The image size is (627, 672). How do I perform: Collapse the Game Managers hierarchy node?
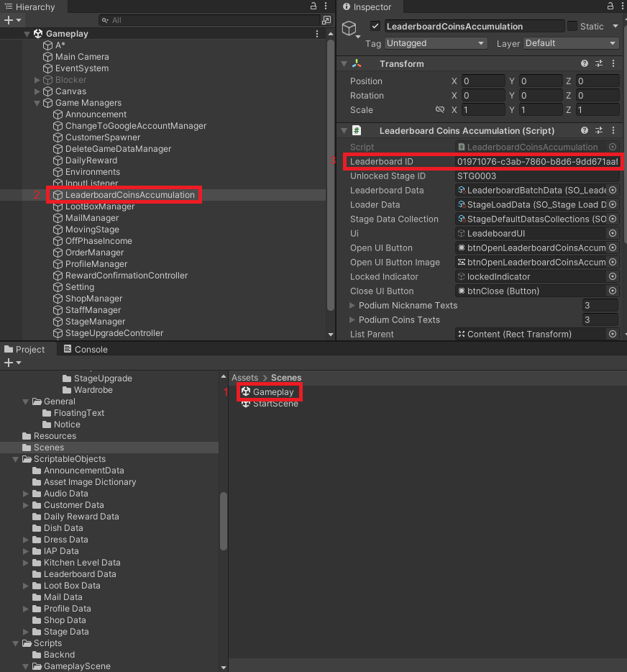(37, 103)
